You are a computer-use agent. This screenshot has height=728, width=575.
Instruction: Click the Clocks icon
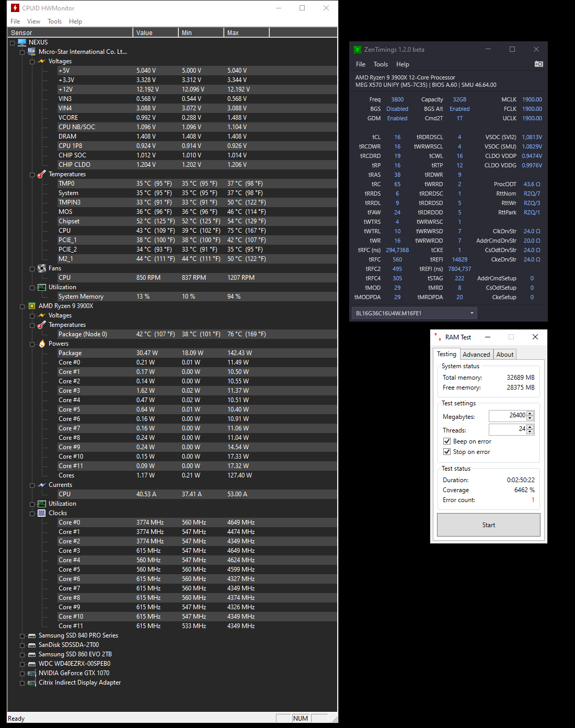42,513
